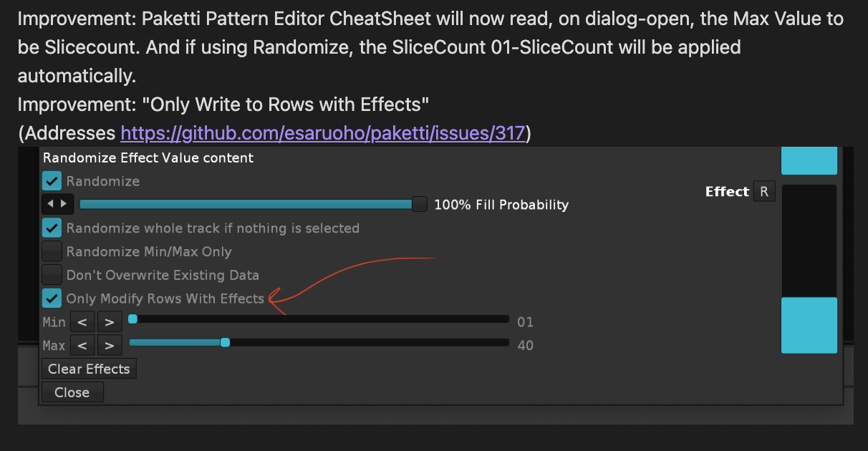Increase Max value with the > button
The width and height of the screenshot is (868, 451).
(109, 346)
